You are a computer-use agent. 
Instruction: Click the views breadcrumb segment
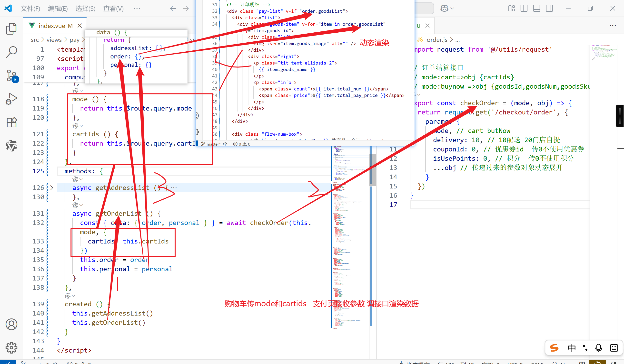(54, 40)
